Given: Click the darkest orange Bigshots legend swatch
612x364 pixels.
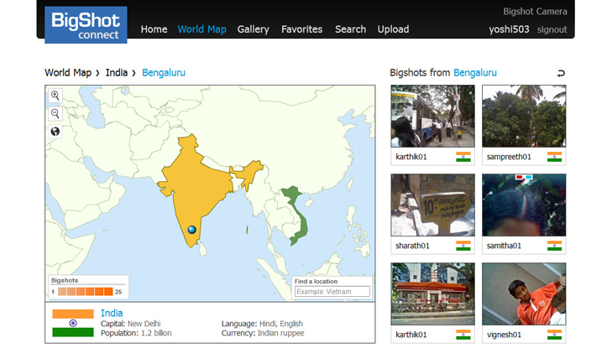Looking at the screenshot, I should pos(108,292).
